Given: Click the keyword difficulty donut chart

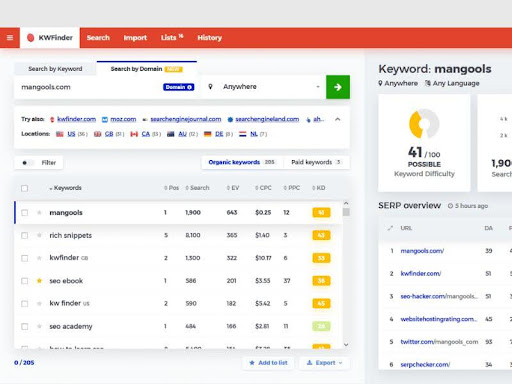Looking at the screenshot, I should [424, 124].
